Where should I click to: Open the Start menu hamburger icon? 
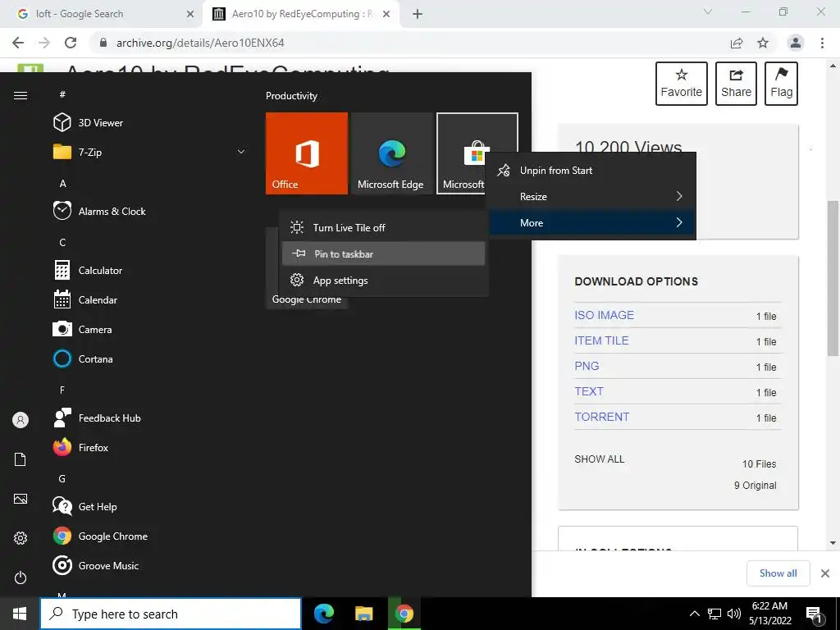click(21, 95)
